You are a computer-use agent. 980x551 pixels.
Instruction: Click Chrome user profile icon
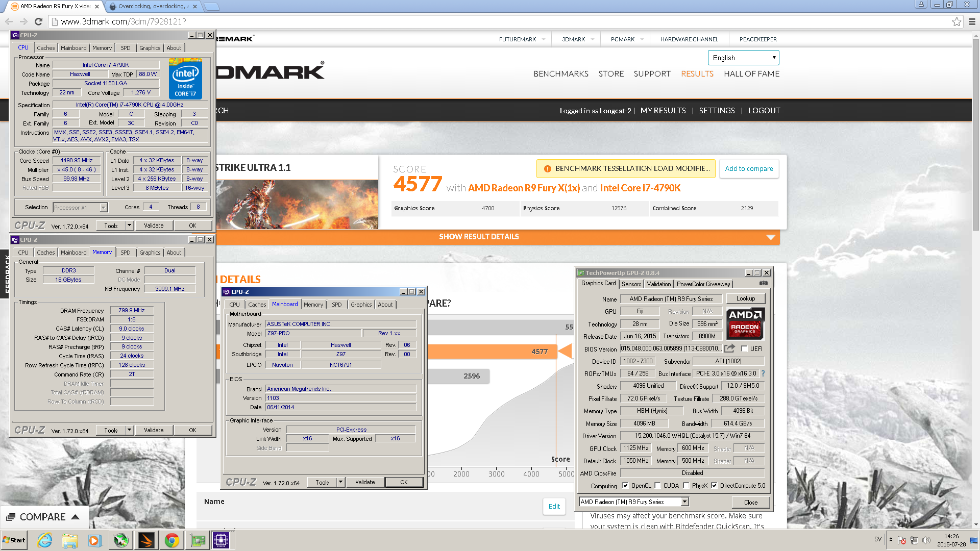[x=921, y=5]
